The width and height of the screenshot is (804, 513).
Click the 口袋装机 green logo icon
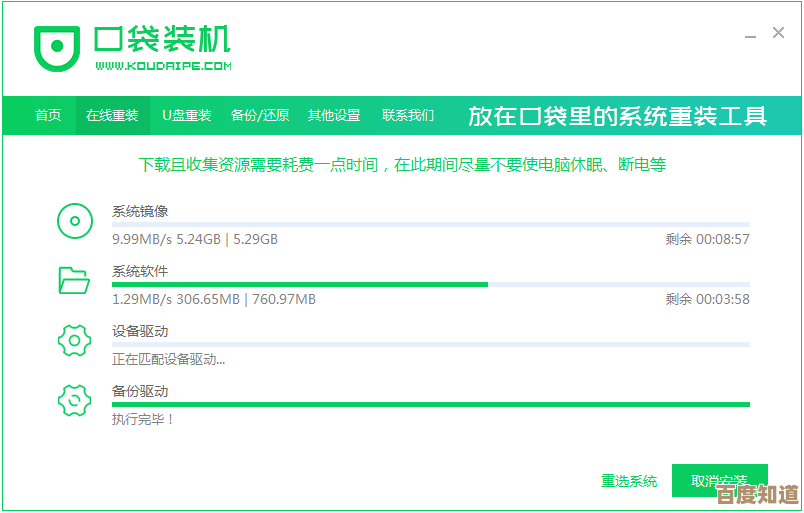pos(57,47)
